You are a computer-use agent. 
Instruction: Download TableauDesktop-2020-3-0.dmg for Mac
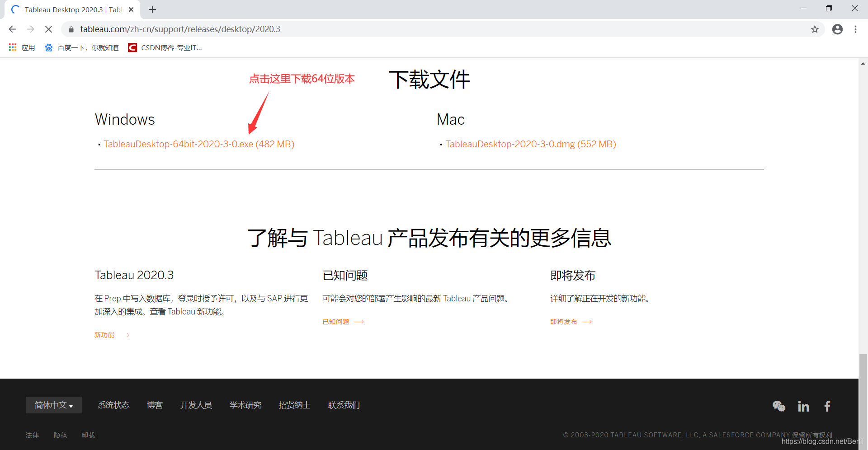pyautogui.click(x=531, y=144)
